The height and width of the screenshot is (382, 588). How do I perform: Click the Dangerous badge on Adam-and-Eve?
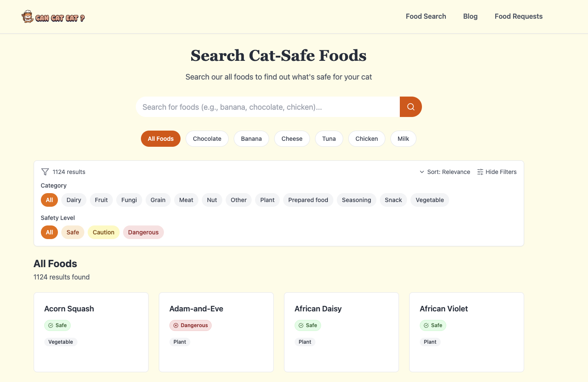click(190, 325)
